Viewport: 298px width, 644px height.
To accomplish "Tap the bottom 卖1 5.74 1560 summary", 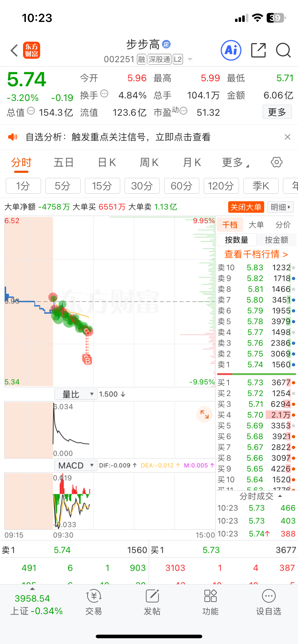I will click(74, 550).
